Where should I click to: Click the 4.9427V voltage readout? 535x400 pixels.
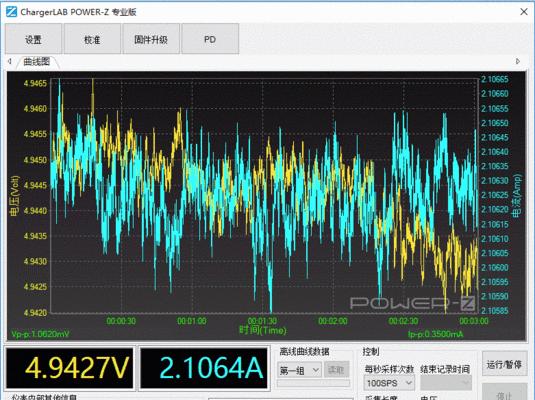pyautogui.click(x=70, y=368)
